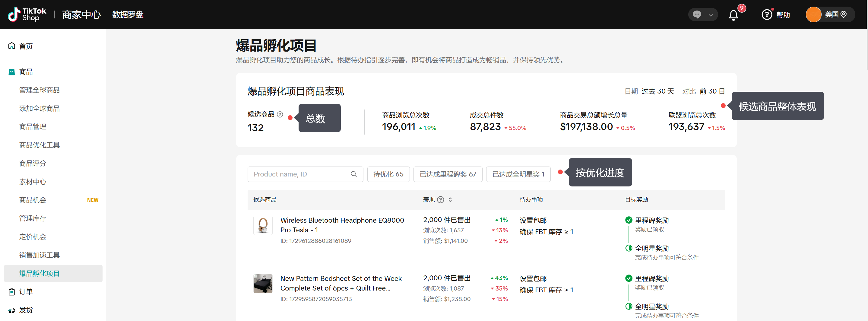Viewport: 868px width, 321px height.
Task: Open the chat message icon dropdown
Action: [x=703, y=14]
